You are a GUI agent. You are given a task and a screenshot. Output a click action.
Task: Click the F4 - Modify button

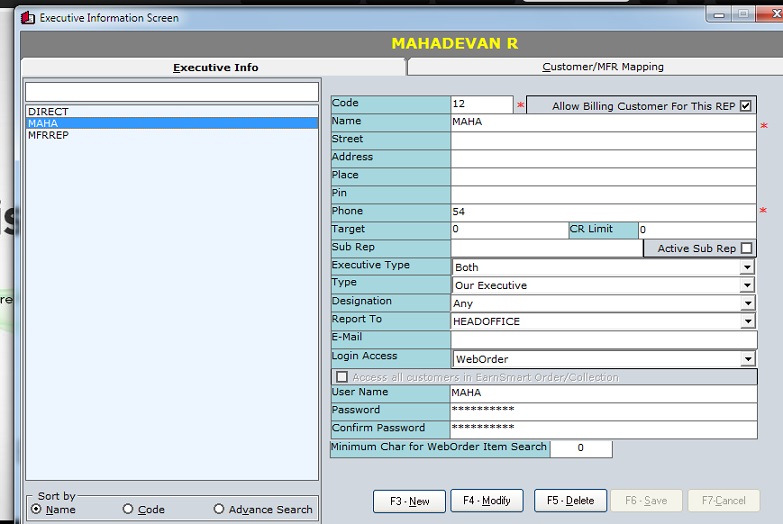(x=487, y=501)
